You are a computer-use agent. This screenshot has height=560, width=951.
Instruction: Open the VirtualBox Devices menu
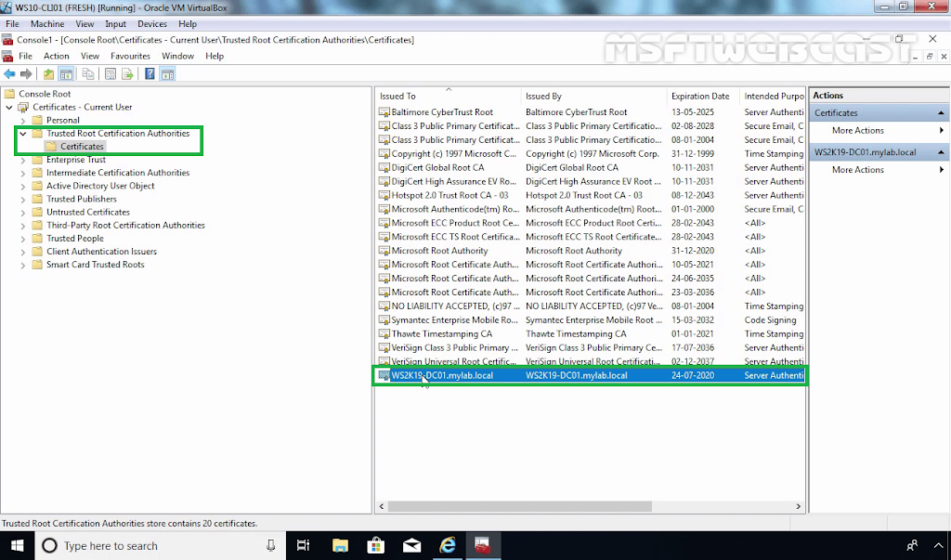[x=152, y=24]
